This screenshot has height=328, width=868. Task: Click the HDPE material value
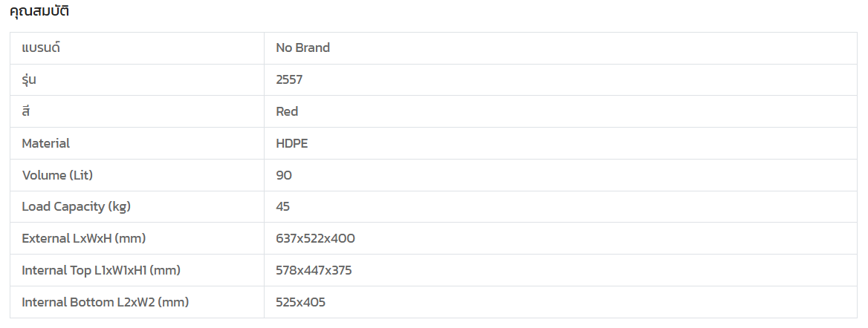coord(291,143)
